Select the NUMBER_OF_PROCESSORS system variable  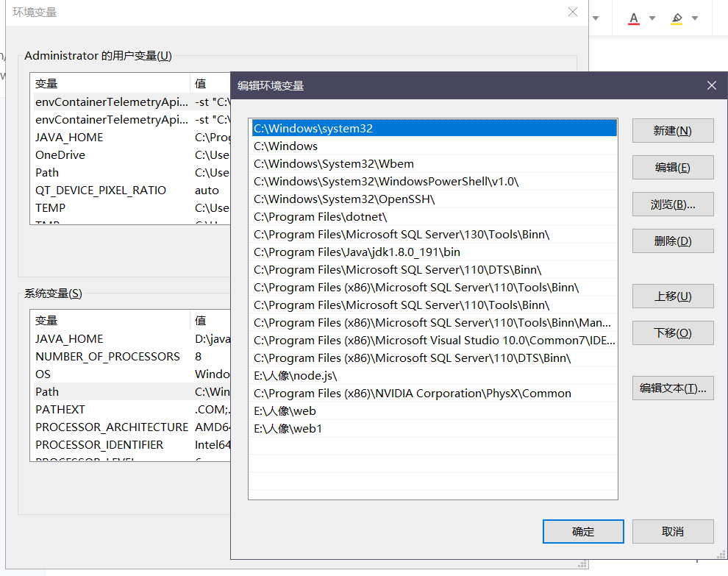[x=130, y=356]
